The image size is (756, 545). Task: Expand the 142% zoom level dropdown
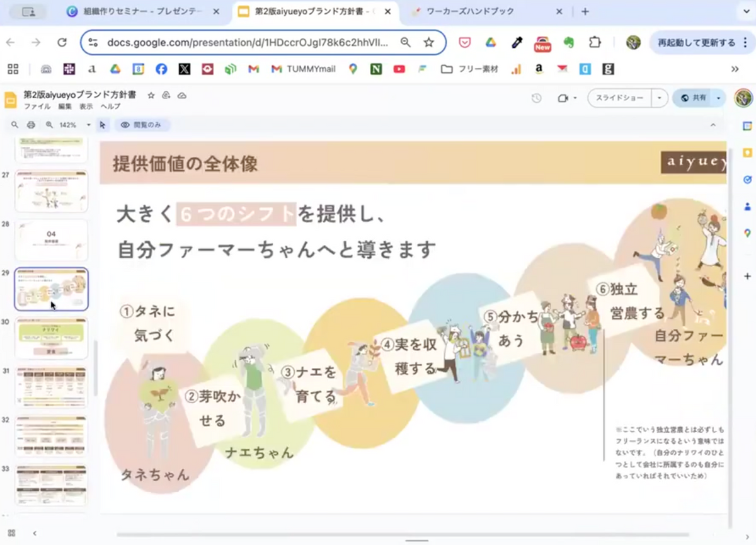[88, 125]
